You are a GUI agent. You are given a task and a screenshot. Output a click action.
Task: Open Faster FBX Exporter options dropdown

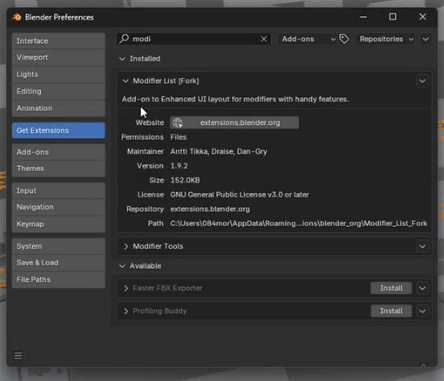pos(422,288)
